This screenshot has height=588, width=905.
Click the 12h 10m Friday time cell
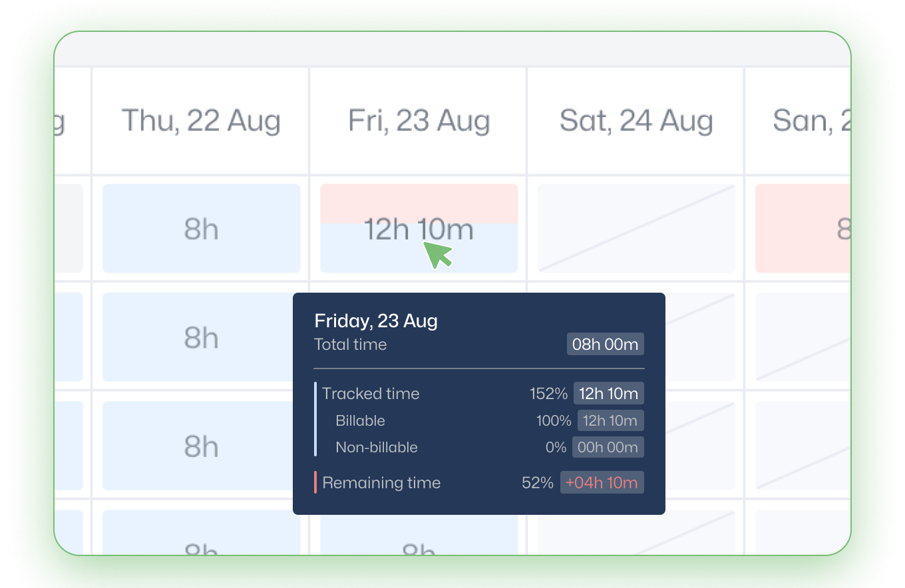tap(419, 228)
